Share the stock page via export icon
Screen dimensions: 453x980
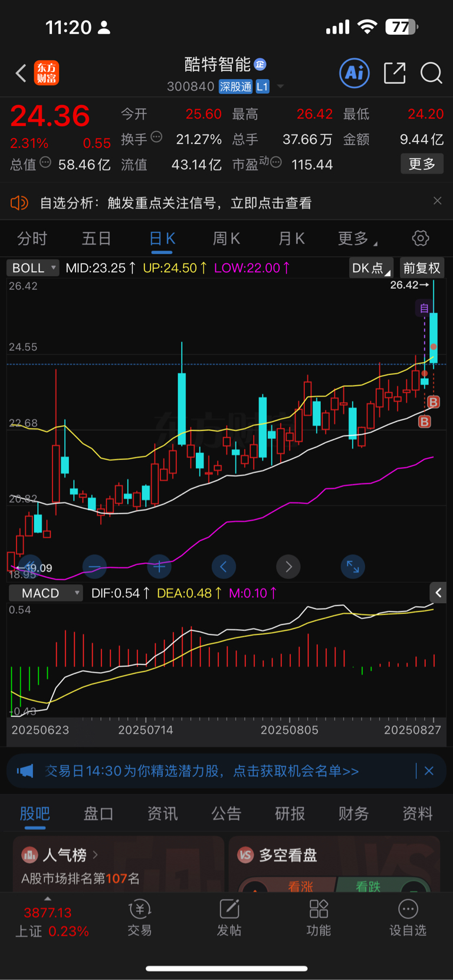coord(395,73)
